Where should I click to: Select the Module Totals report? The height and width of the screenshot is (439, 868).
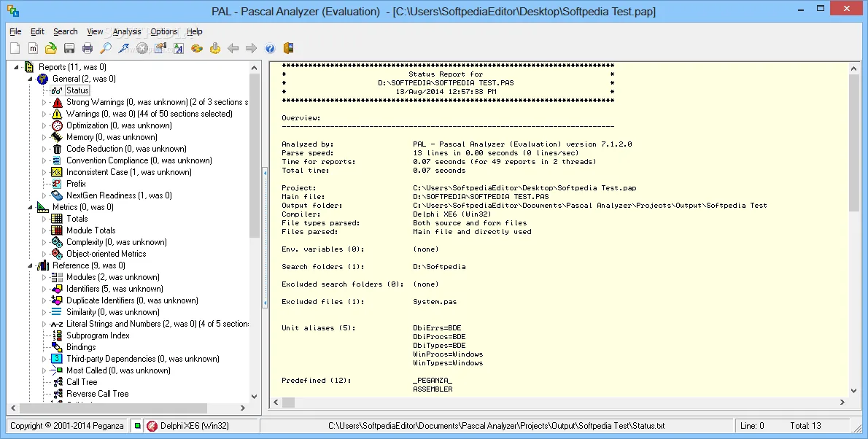click(90, 230)
